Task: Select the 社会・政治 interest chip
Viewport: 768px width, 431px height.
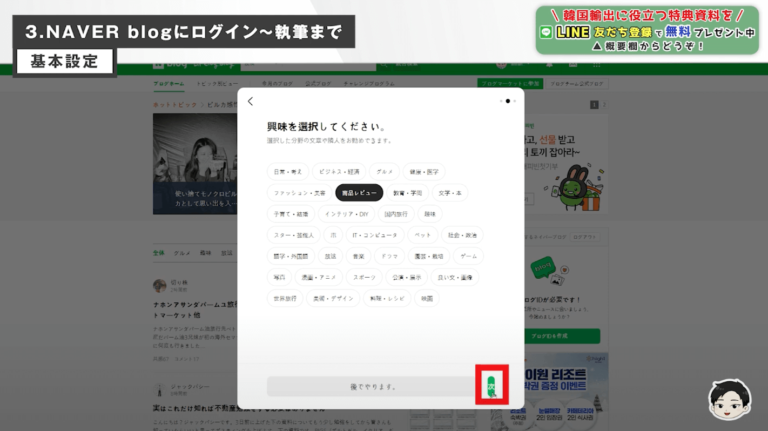Action: (x=462, y=235)
